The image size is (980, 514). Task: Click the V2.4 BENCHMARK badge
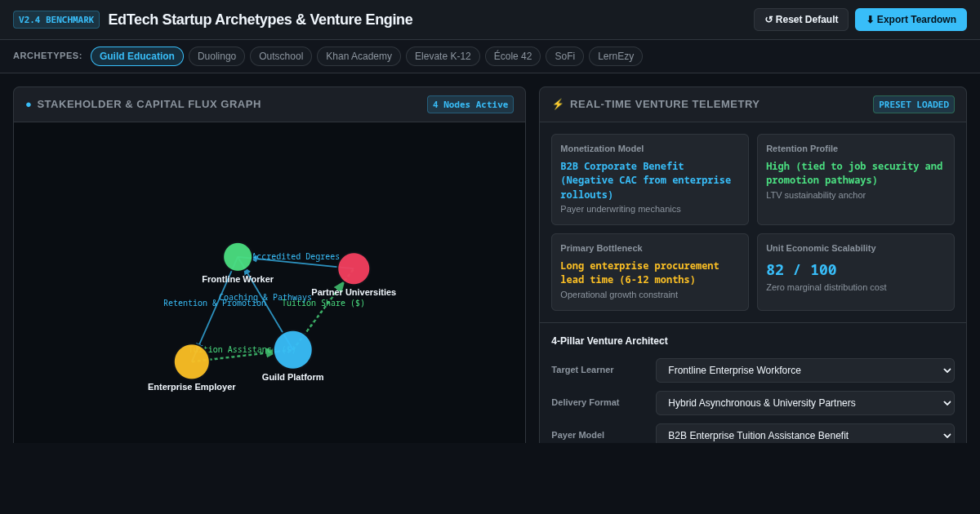point(56,20)
